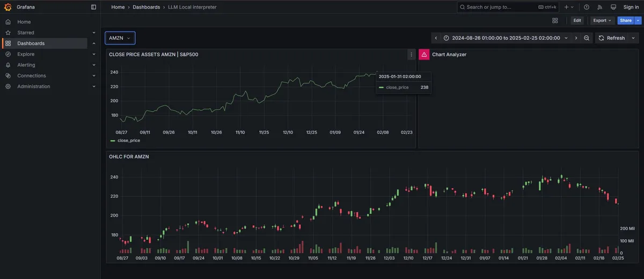Open the Help question mark icon
The width and height of the screenshot is (644, 279).
coord(587,7)
